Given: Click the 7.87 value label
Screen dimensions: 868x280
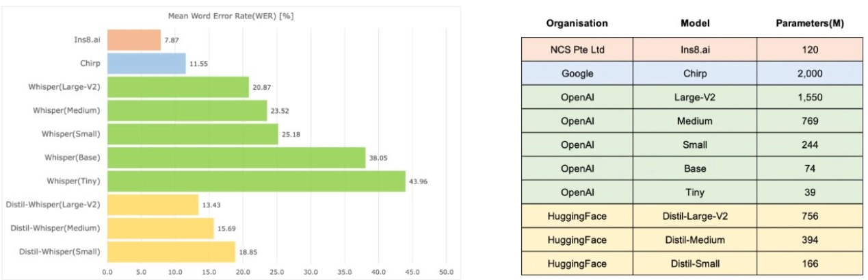Looking at the screenshot, I should (172, 40).
